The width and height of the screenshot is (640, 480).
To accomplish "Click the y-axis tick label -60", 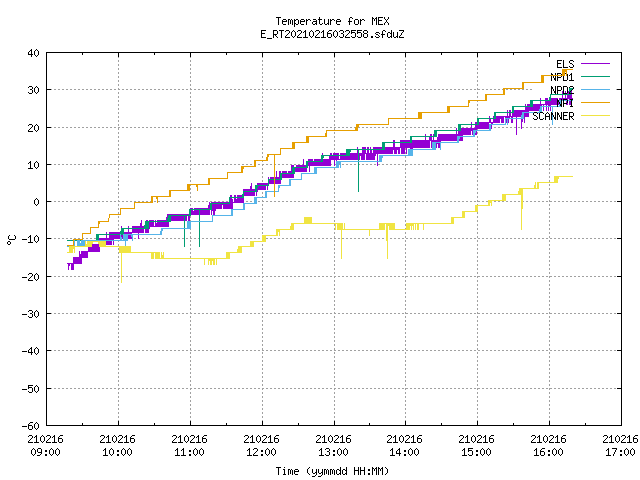I will point(31,426).
